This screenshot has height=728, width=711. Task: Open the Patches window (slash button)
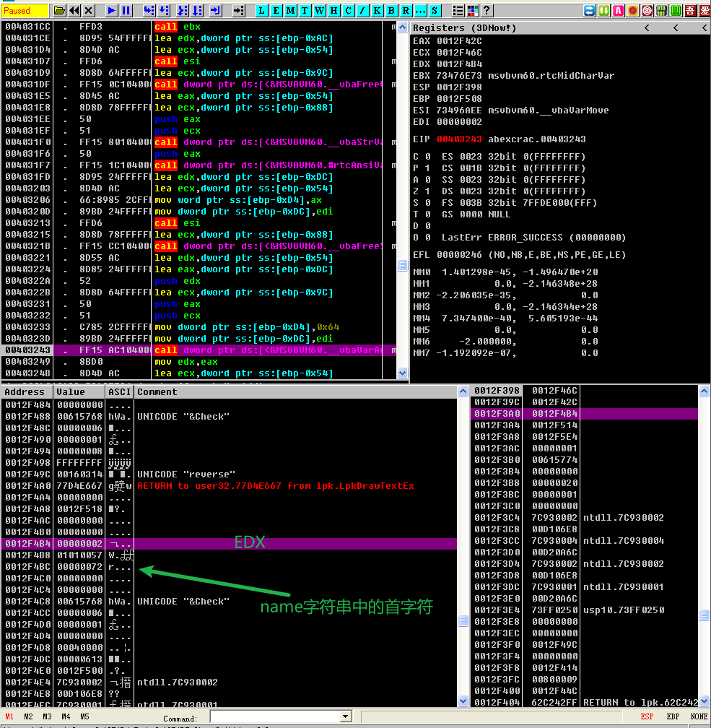pos(362,10)
